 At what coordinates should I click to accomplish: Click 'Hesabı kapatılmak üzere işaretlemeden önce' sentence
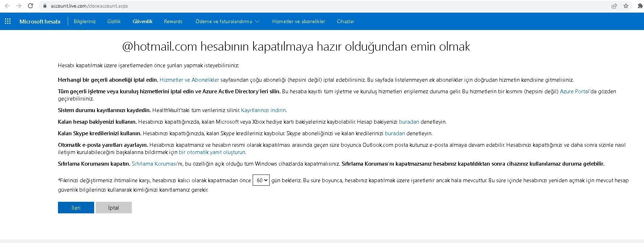(x=149, y=65)
